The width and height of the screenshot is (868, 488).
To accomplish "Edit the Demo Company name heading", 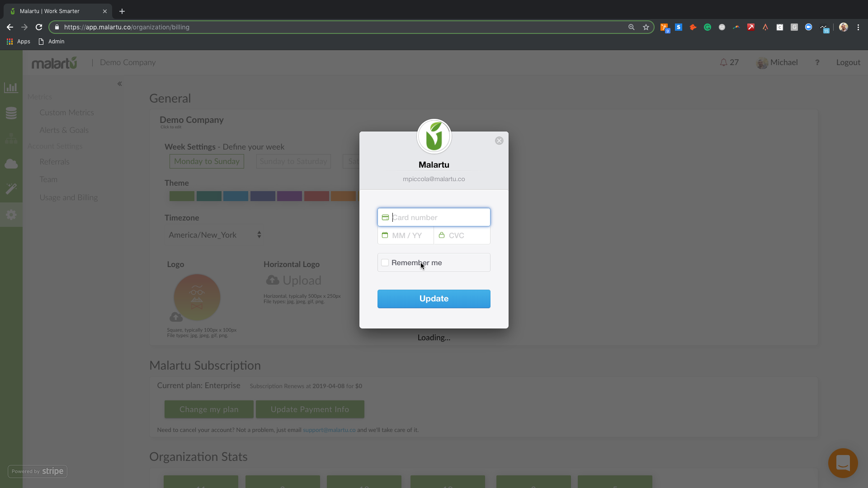I will click(x=192, y=120).
